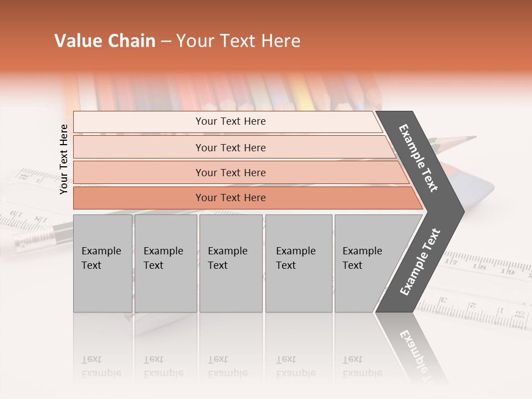Select the second gray 'Example Text' box
This screenshot has height=399, width=532.
click(x=166, y=263)
